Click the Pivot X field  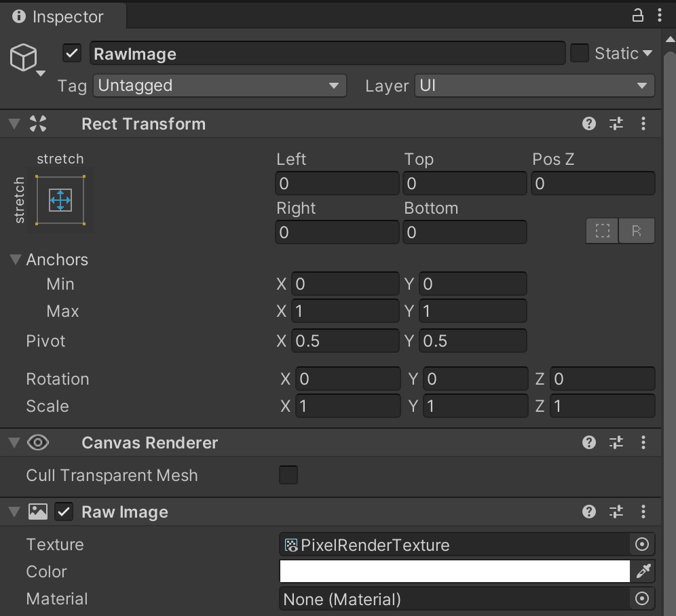tap(345, 341)
